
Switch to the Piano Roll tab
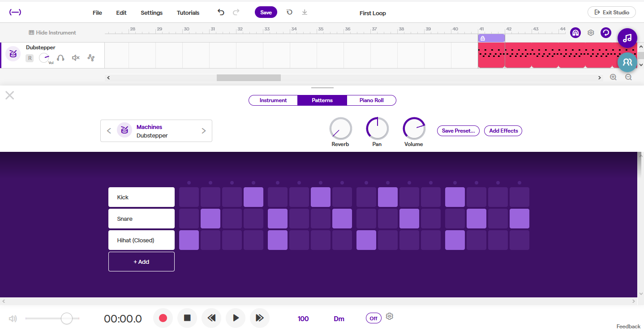point(371,100)
